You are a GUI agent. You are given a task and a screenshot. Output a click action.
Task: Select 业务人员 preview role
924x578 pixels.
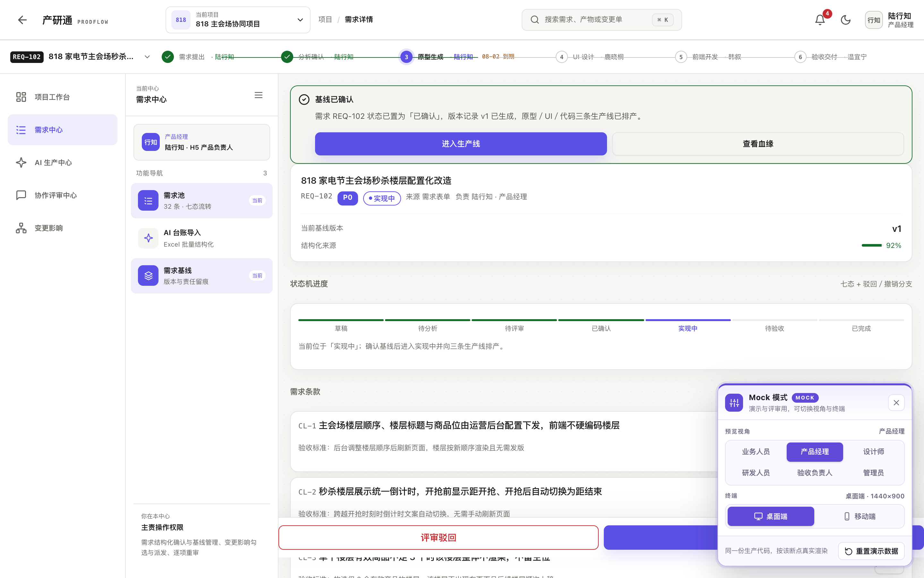click(756, 452)
